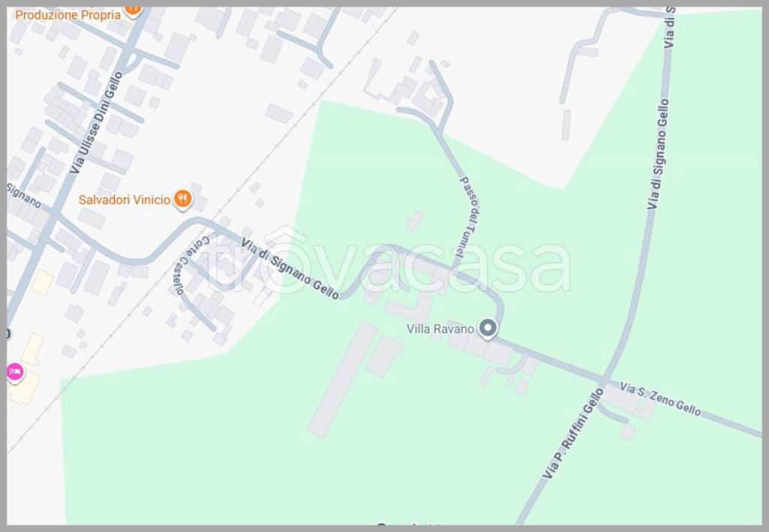Screen dimensions: 769x532
Task: Select the Villa Ravano text label
Action: (440, 329)
